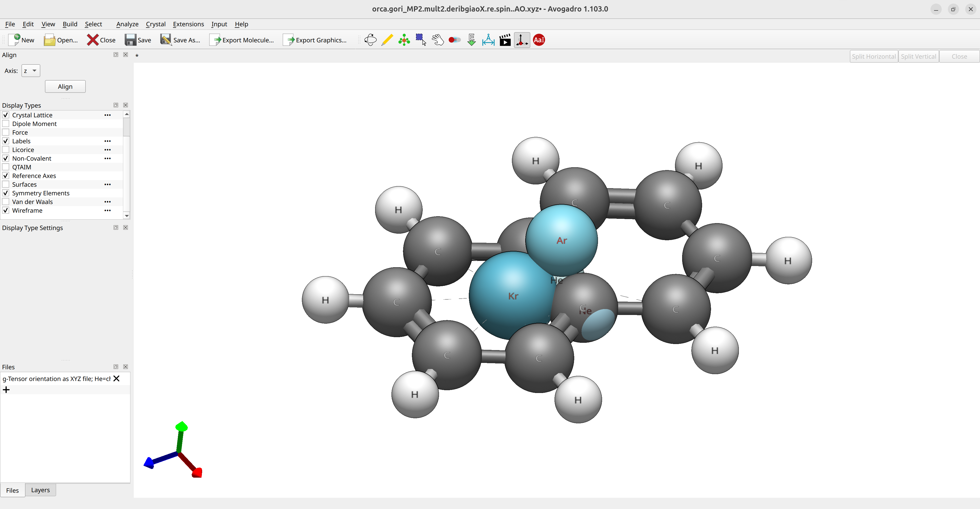Viewport: 980px width, 509px height.
Task: Activate the Template tool icon
Action: 404,40
